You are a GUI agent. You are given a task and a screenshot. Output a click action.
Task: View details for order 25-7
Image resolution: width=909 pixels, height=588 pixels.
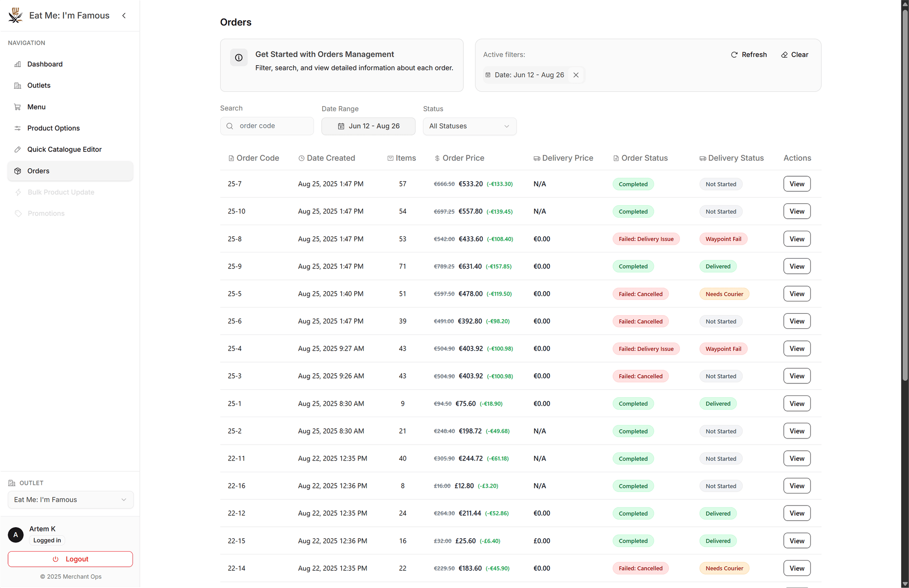[796, 184]
